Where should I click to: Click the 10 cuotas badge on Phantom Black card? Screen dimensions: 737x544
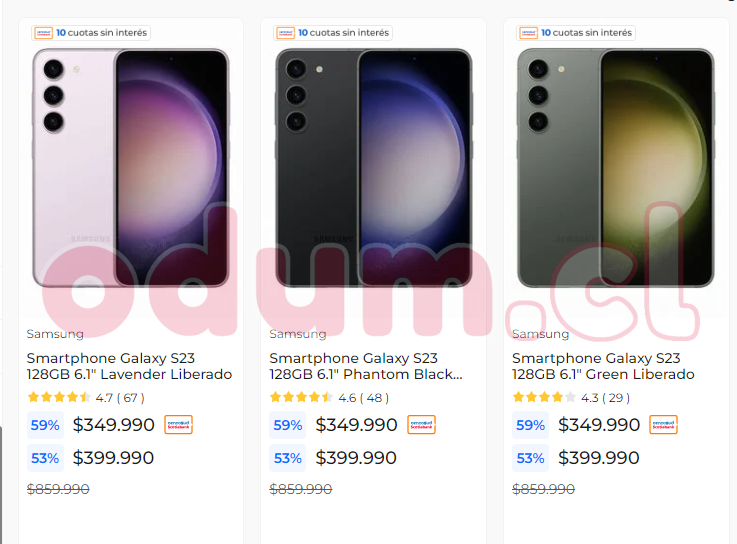(x=334, y=33)
